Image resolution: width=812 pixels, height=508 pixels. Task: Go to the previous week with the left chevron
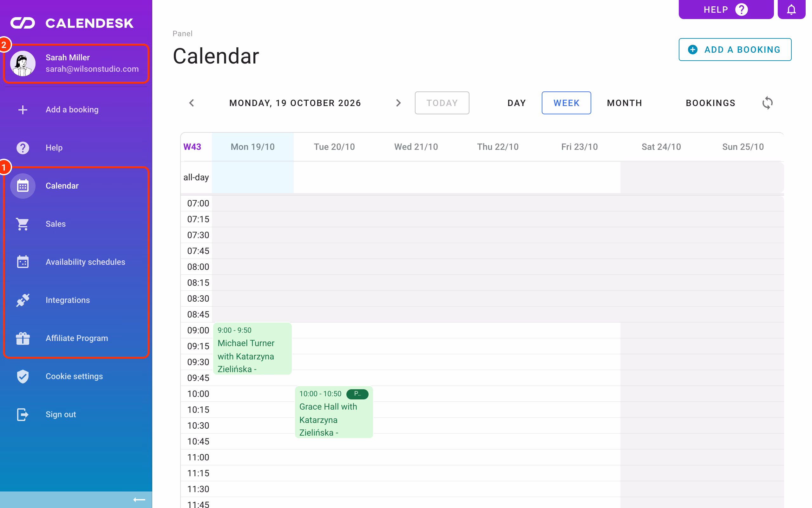pyautogui.click(x=192, y=103)
